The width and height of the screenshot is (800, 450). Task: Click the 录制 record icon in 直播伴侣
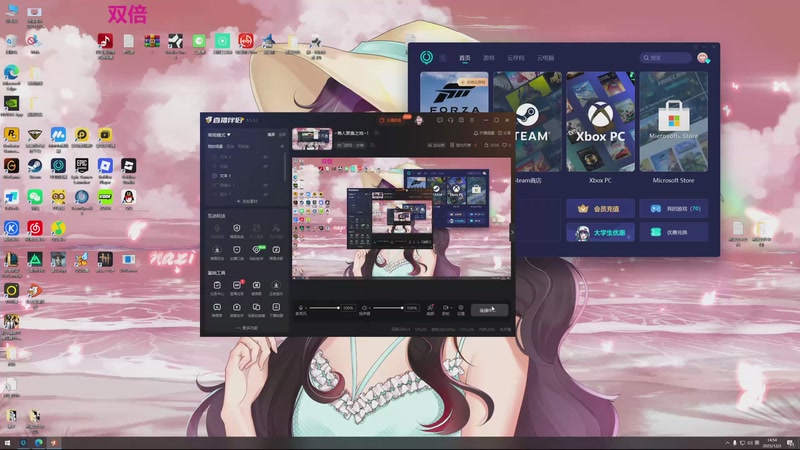(x=445, y=308)
